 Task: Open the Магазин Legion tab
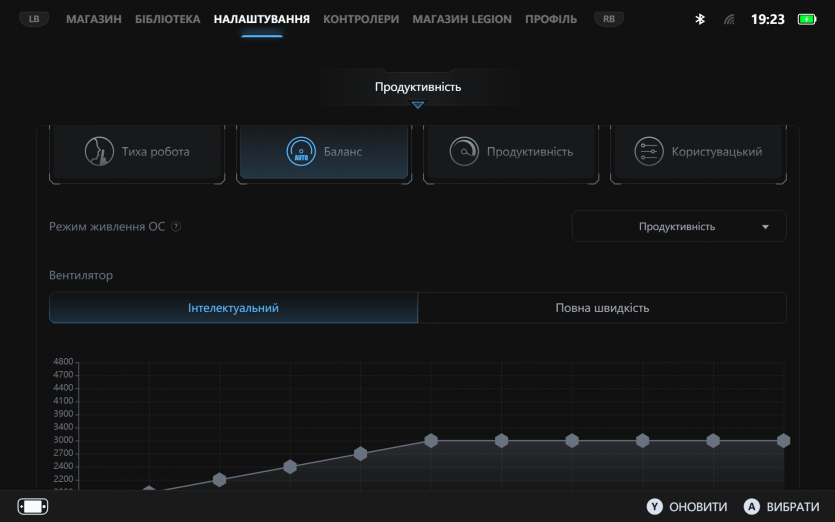coord(461,19)
